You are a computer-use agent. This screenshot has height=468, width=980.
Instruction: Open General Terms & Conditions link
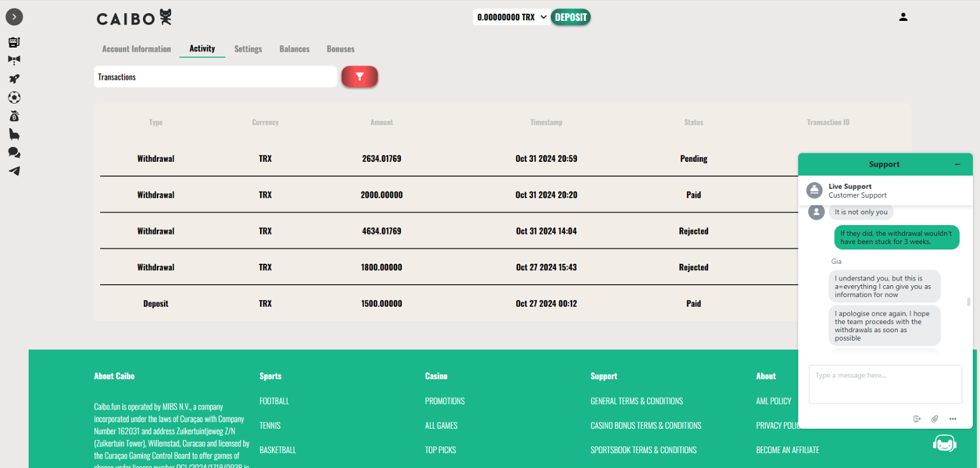pos(636,401)
